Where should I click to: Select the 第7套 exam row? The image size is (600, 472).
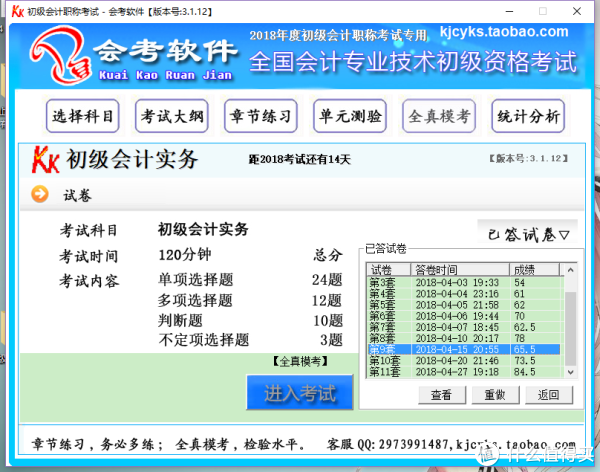click(464, 327)
